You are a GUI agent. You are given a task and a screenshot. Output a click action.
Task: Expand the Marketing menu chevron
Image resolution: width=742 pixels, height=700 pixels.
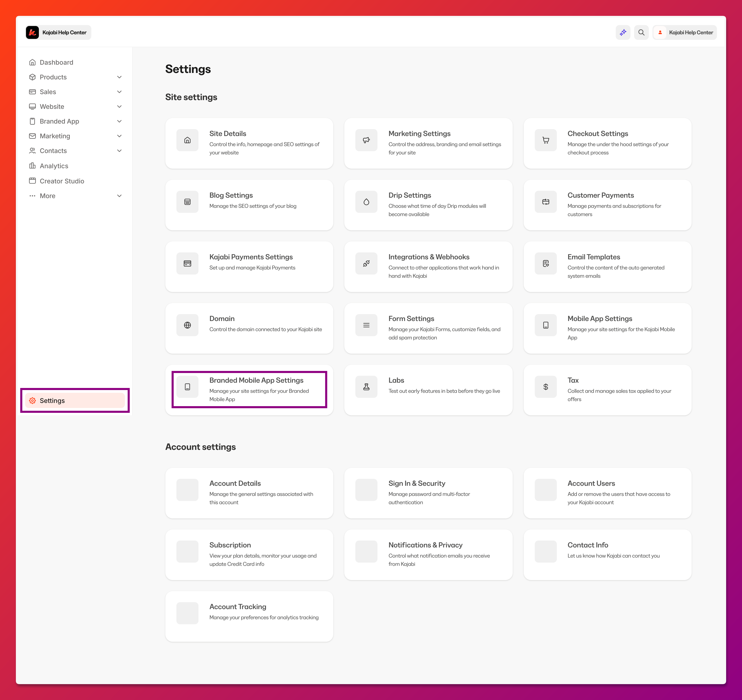click(119, 136)
